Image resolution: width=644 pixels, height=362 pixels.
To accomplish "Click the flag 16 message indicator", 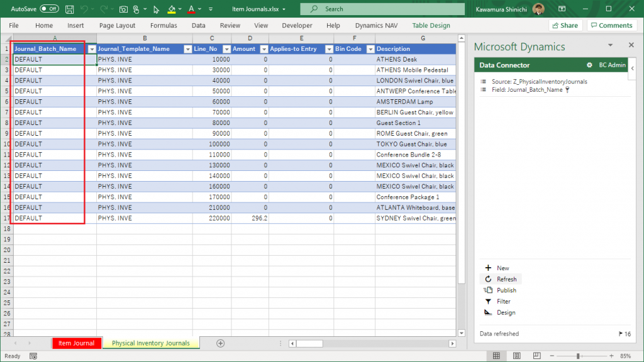I will 625,334.
